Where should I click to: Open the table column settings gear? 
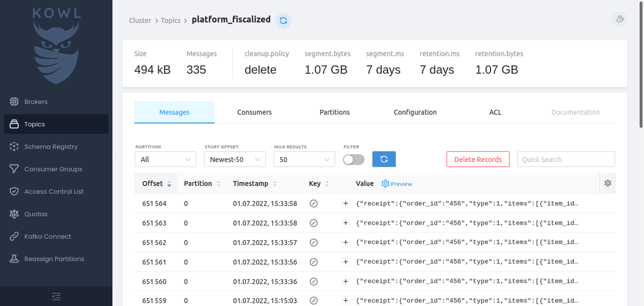(x=608, y=183)
